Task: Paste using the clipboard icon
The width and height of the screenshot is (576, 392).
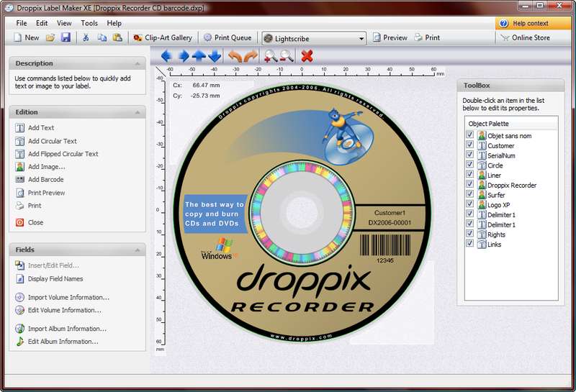Action: click(x=117, y=37)
